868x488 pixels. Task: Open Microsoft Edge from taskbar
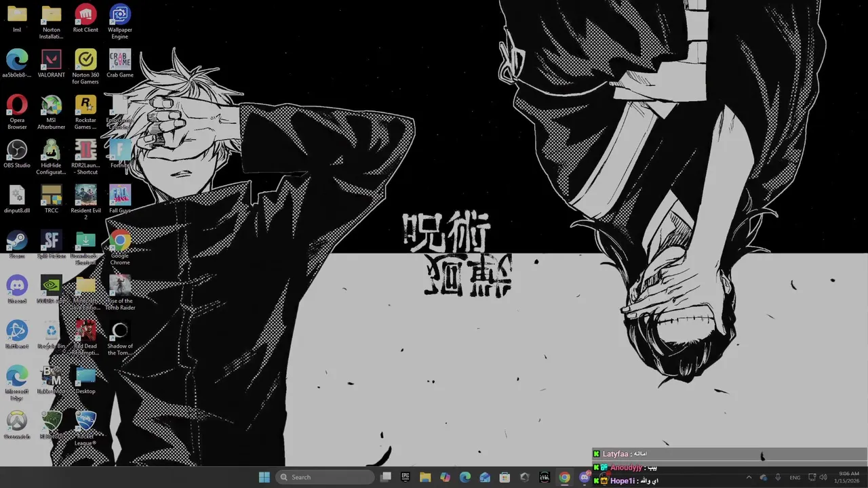click(x=465, y=477)
